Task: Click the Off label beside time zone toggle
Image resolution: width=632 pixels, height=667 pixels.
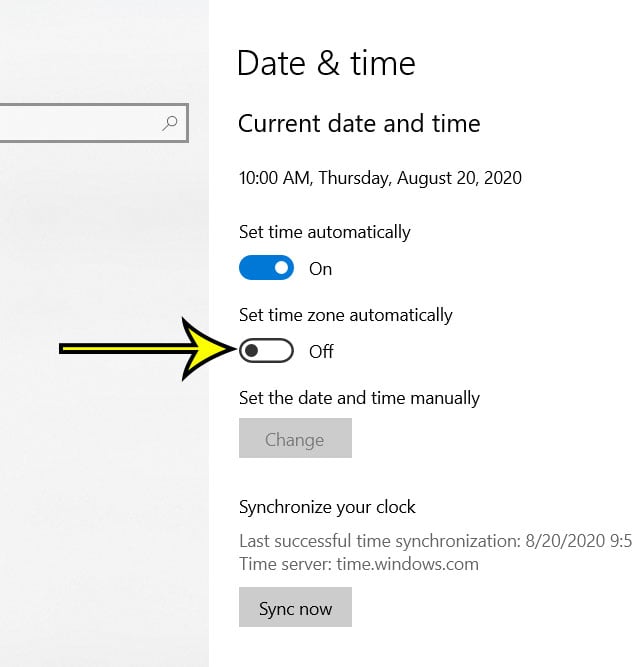Action: 321,352
